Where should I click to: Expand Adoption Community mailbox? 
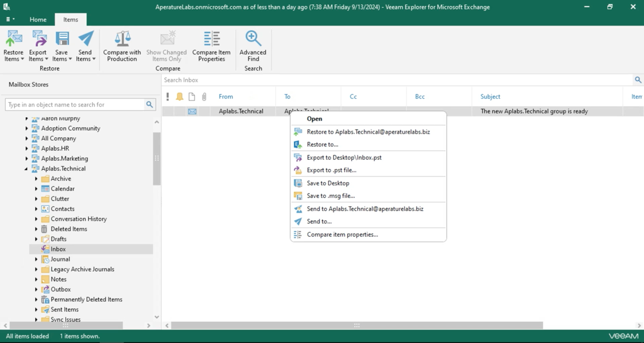coord(27,128)
